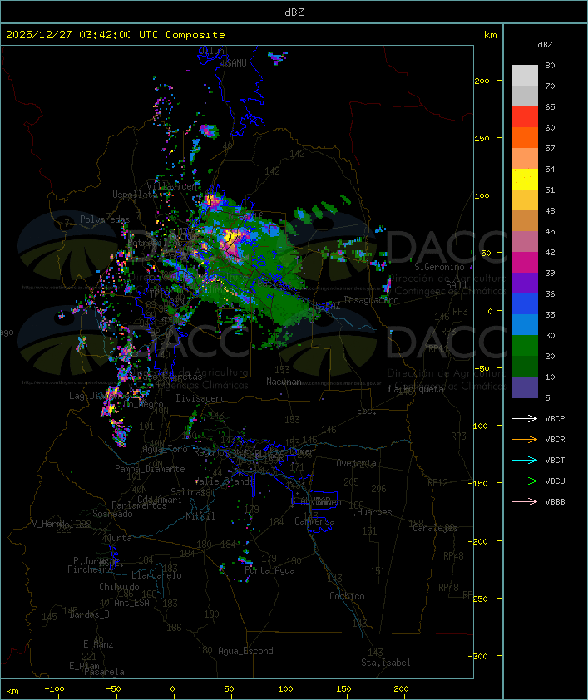Click the cyan VBCT arrow icon

point(525,460)
